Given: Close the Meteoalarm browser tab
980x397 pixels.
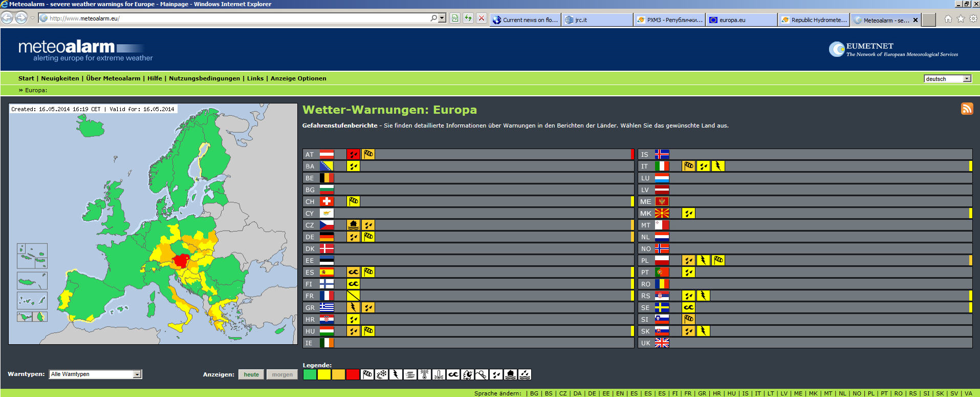Looking at the screenshot, I should 916,20.
